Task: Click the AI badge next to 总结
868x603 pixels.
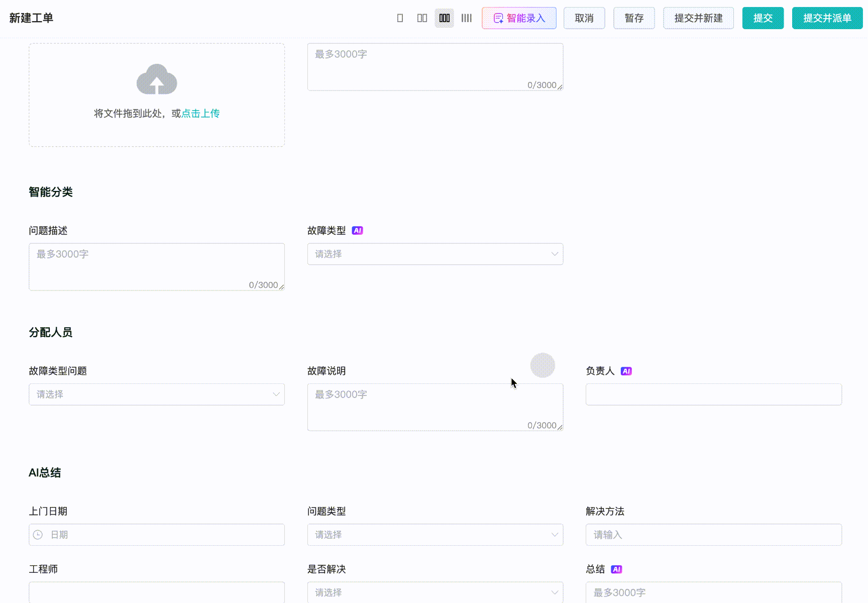Action: 616,569
